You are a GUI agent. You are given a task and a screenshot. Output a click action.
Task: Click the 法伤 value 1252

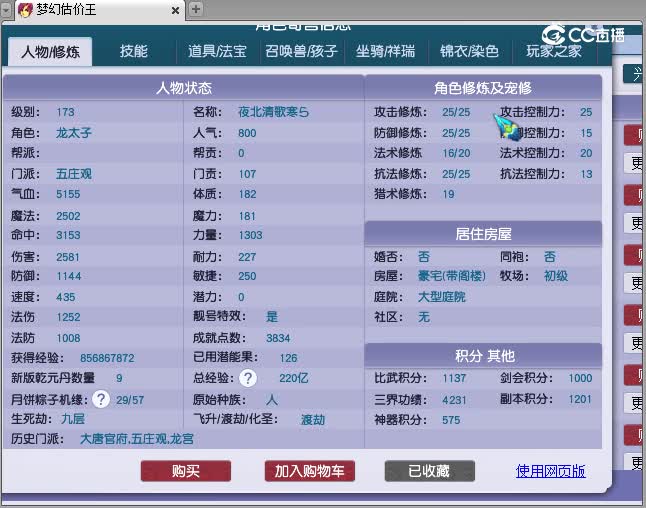tap(68, 317)
